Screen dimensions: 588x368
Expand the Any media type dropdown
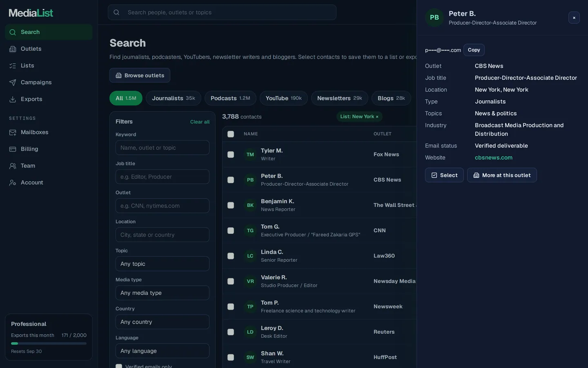point(163,293)
